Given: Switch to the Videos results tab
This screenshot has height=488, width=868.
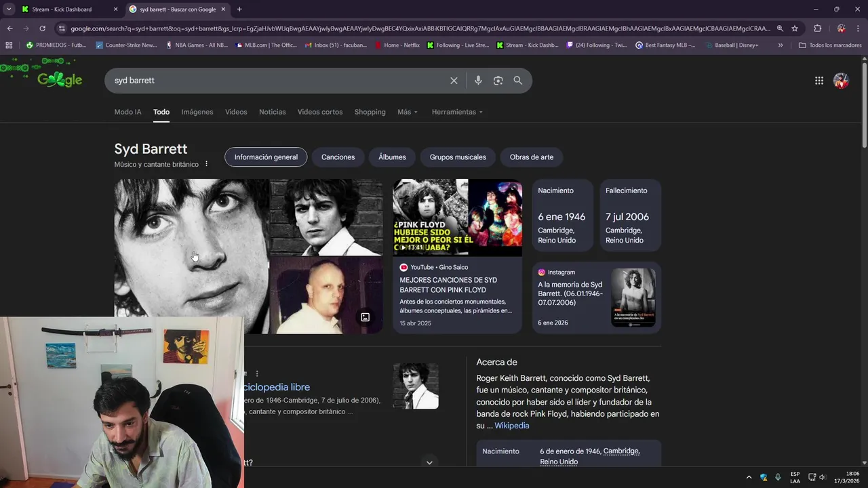Looking at the screenshot, I should (x=236, y=112).
